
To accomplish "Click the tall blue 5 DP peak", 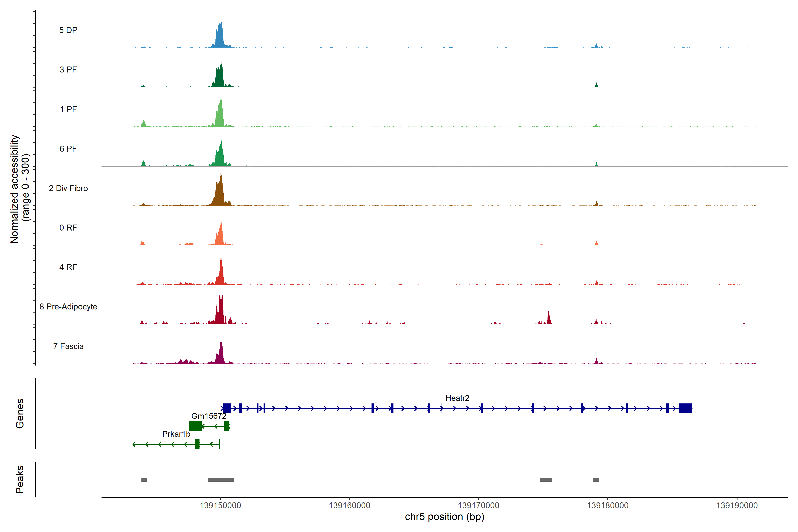I will click(x=220, y=37).
